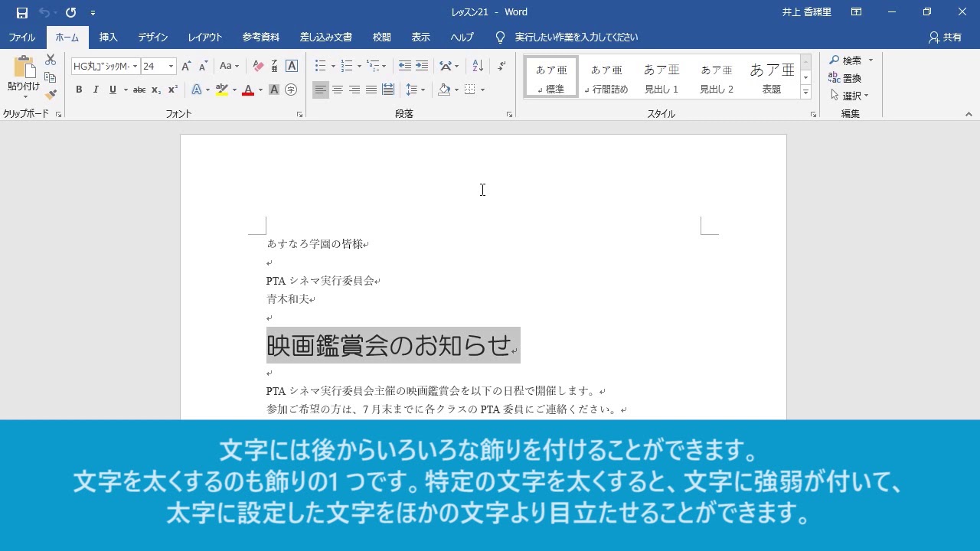Toggle Subscript formatting
The height and width of the screenshot is (551, 980).
(156, 90)
